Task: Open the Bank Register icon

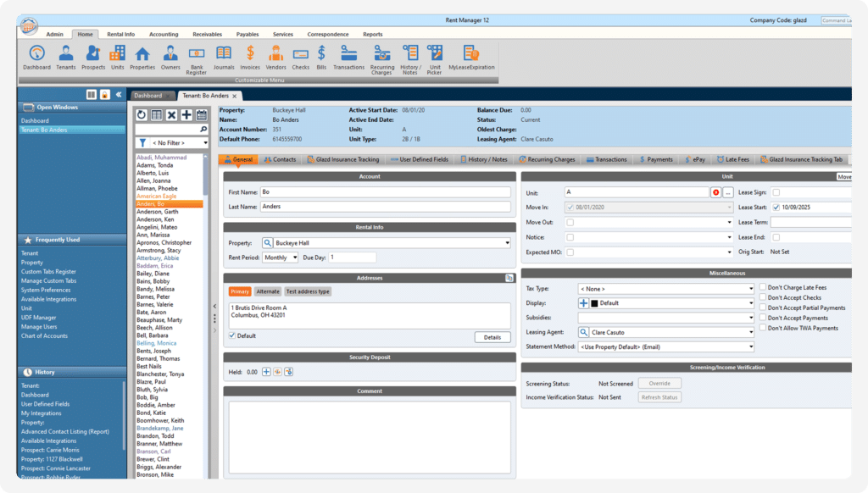Action: (196, 60)
